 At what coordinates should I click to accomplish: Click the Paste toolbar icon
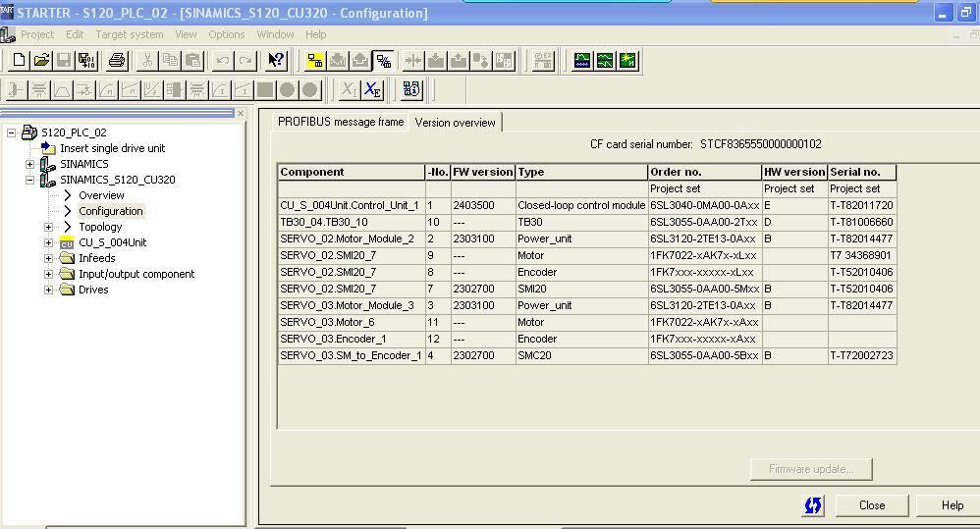193,61
